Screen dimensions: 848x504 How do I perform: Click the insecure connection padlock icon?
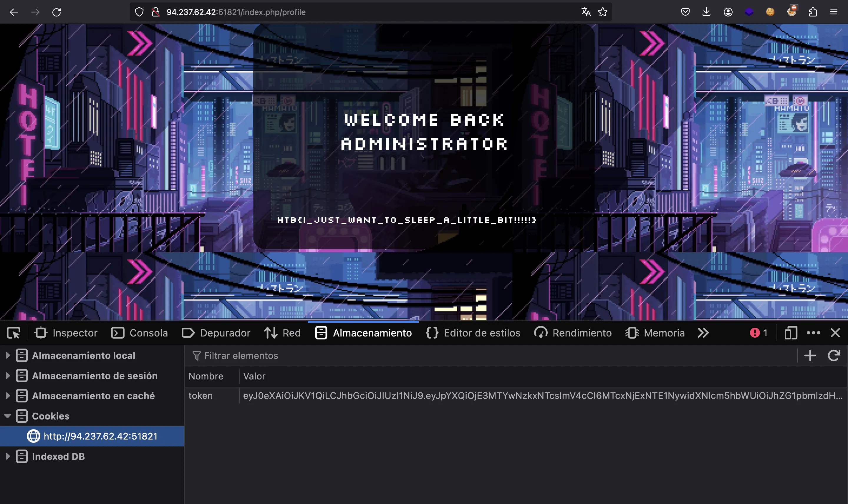[x=155, y=12]
